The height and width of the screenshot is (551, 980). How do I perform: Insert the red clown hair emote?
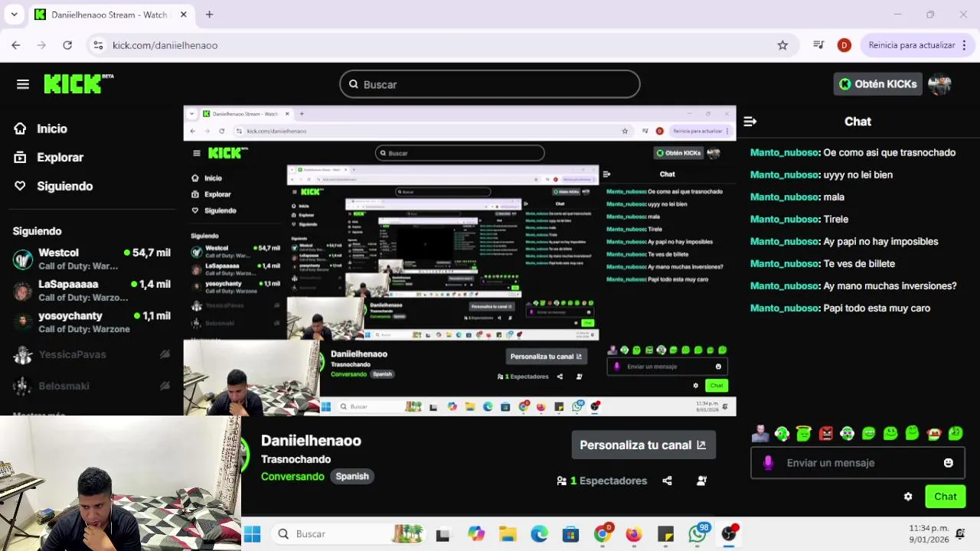[x=933, y=434]
